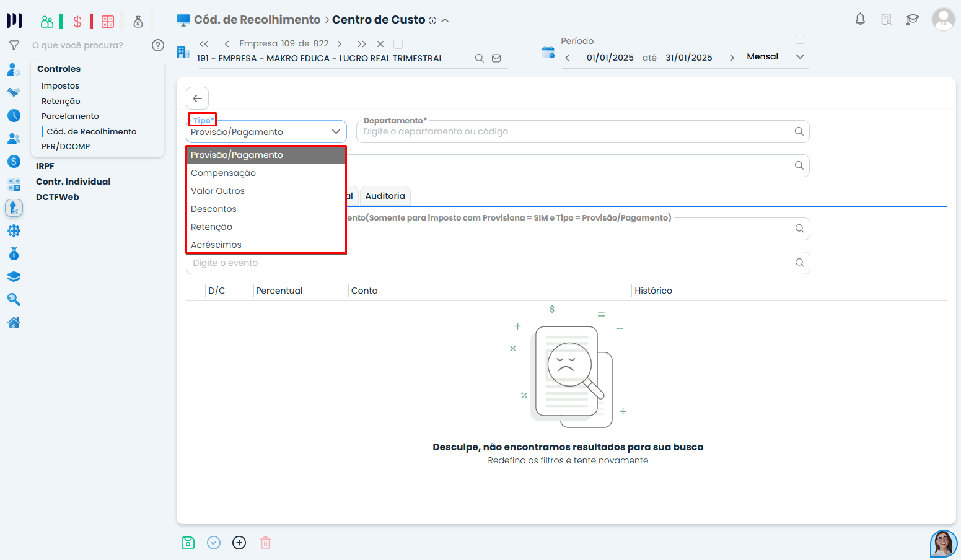Image resolution: width=961 pixels, height=560 pixels.
Task: Open DCTFWeb in the side menu
Action: click(58, 197)
